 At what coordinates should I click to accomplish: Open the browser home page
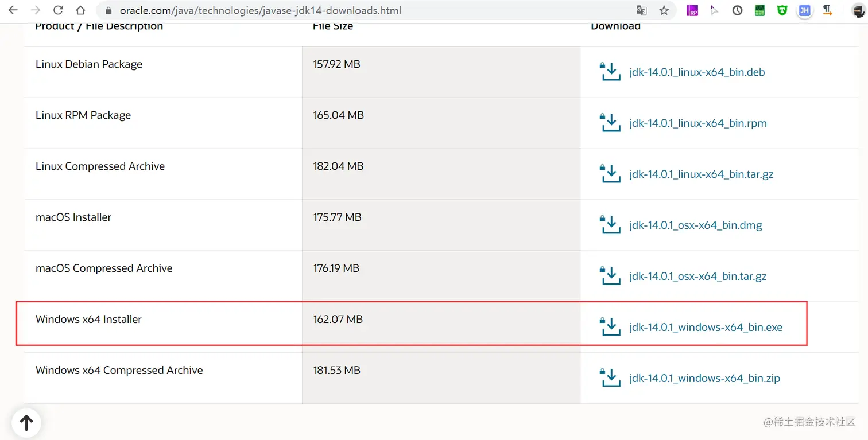(x=80, y=10)
